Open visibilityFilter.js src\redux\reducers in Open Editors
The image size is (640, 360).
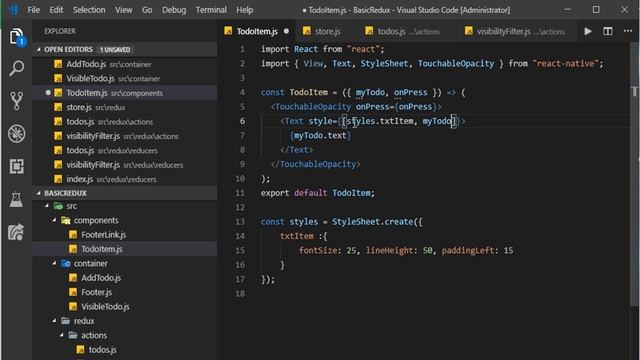point(124,165)
